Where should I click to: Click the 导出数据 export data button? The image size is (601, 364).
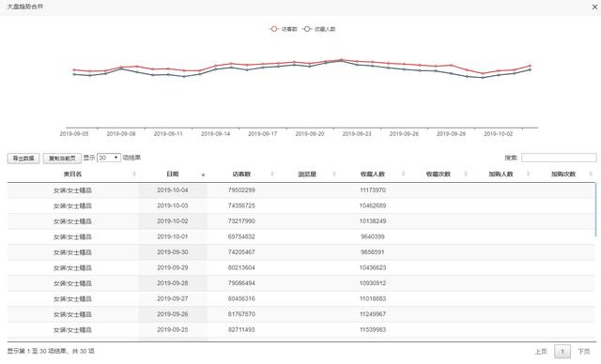pyautogui.click(x=23, y=159)
